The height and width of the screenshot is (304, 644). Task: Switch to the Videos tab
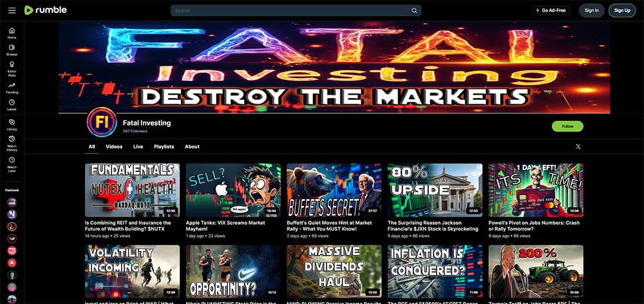114,147
